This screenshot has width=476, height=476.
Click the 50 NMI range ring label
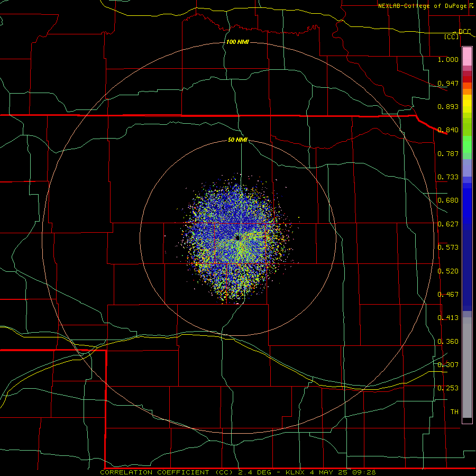tap(237, 140)
